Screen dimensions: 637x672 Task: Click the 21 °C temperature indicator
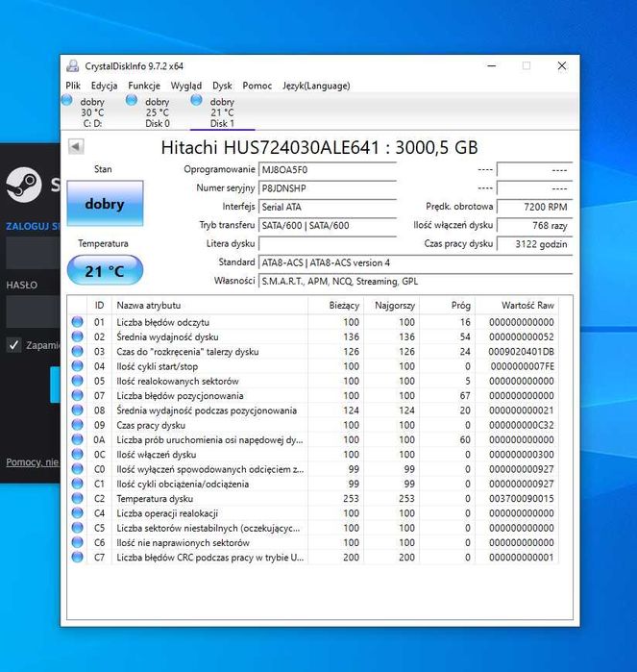(105, 270)
